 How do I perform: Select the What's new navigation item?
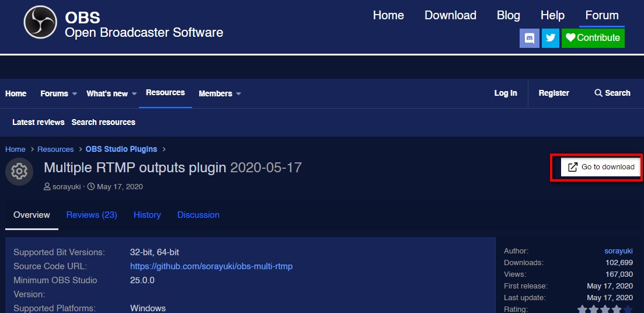107,93
